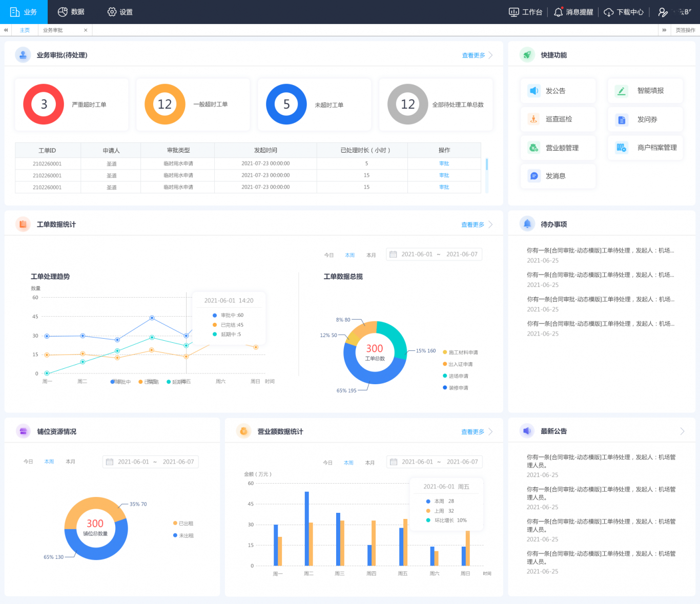This screenshot has height=604, width=700.
Task: Open 工作台 in the header
Action: pos(526,12)
